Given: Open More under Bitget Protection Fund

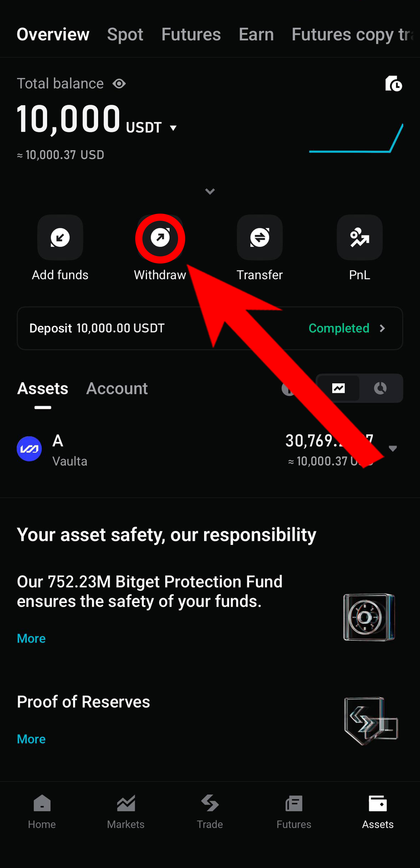Looking at the screenshot, I should tap(31, 638).
